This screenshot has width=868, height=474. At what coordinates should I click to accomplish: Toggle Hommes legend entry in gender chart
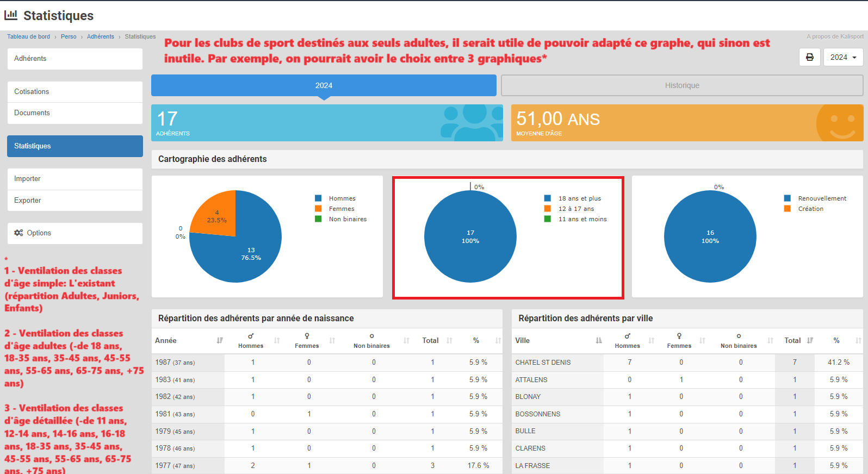coord(342,198)
